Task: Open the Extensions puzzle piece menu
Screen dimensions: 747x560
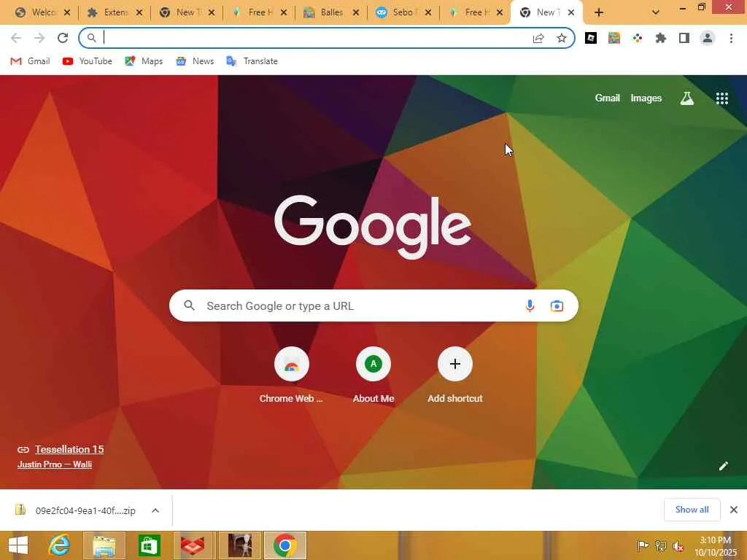Action: pyautogui.click(x=661, y=38)
